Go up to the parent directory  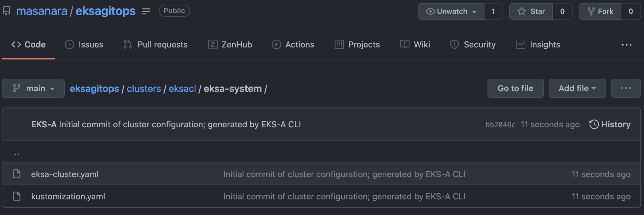pyautogui.click(x=17, y=154)
